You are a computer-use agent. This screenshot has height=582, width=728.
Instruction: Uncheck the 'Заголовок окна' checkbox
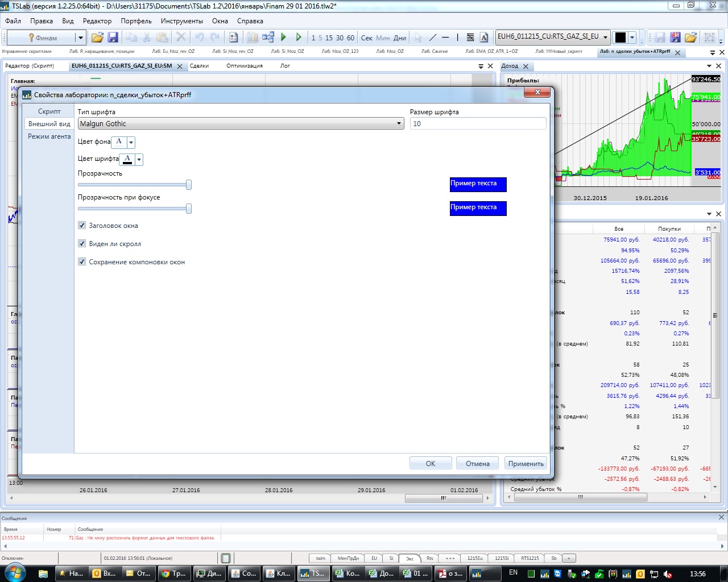pos(82,226)
